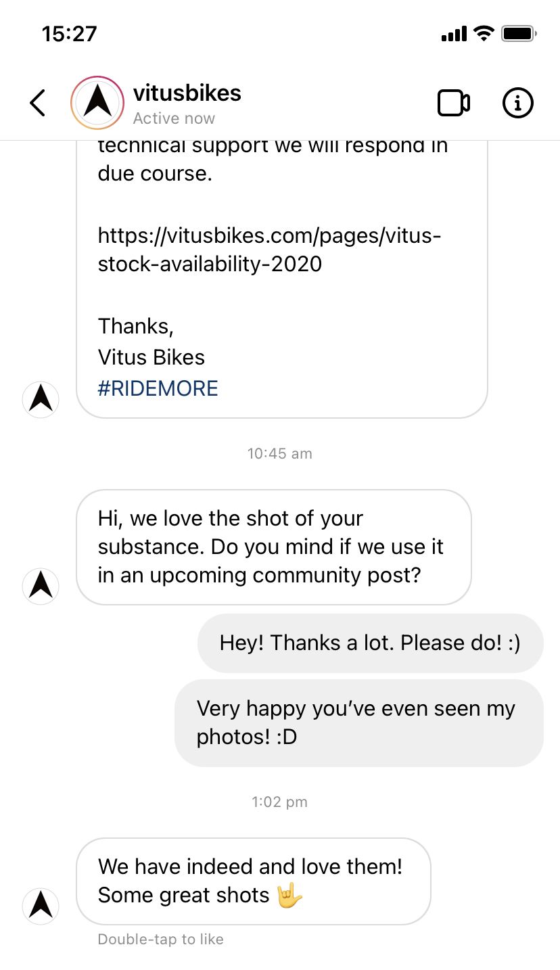
Task: Tap avatar beside community post request
Action: coord(41,586)
